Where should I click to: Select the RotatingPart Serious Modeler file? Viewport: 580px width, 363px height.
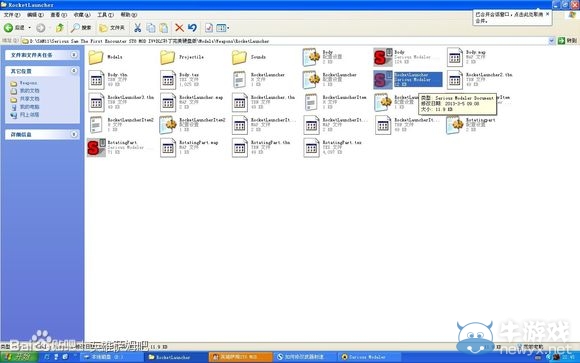pyautogui.click(x=120, y=147)
